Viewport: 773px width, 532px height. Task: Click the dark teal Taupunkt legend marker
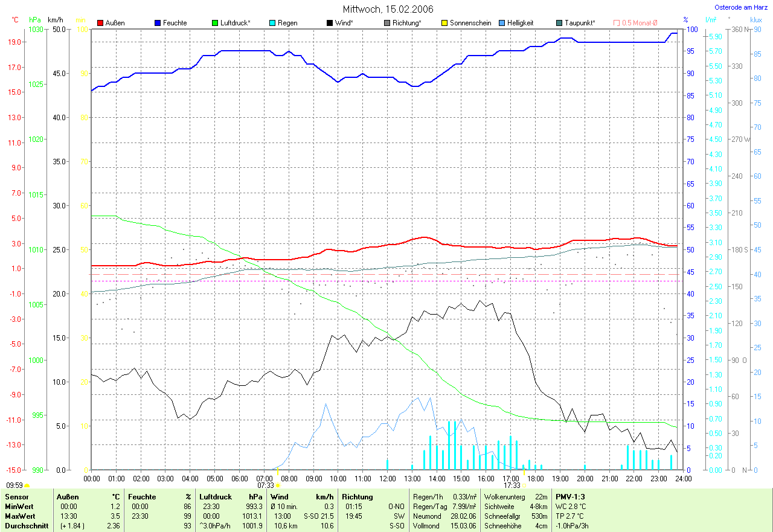point(559,23)
